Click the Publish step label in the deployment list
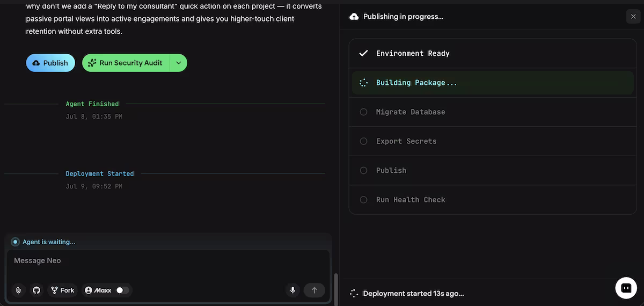The width and height of the screenshot is (644, 306). [x=391, y=170]
